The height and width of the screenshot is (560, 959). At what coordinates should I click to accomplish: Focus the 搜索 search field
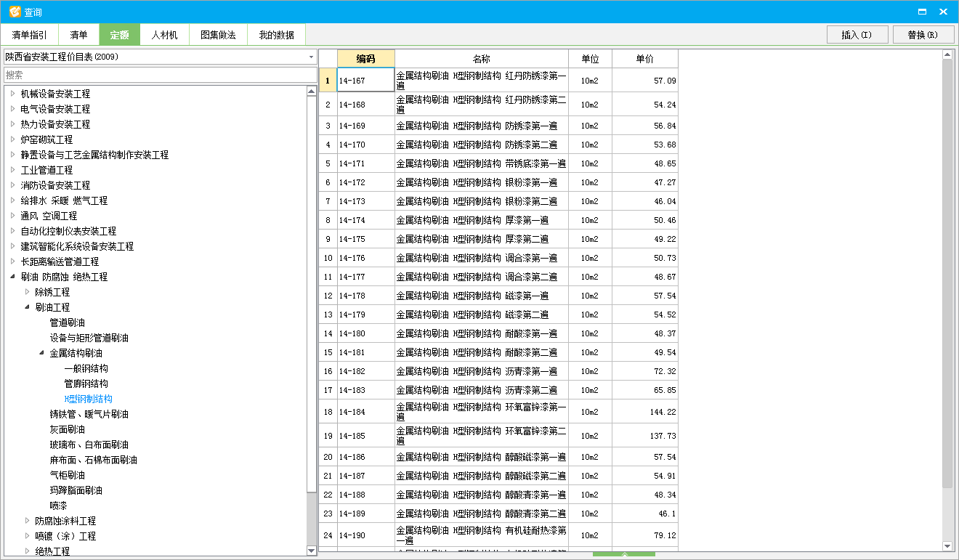click(160, 75)
